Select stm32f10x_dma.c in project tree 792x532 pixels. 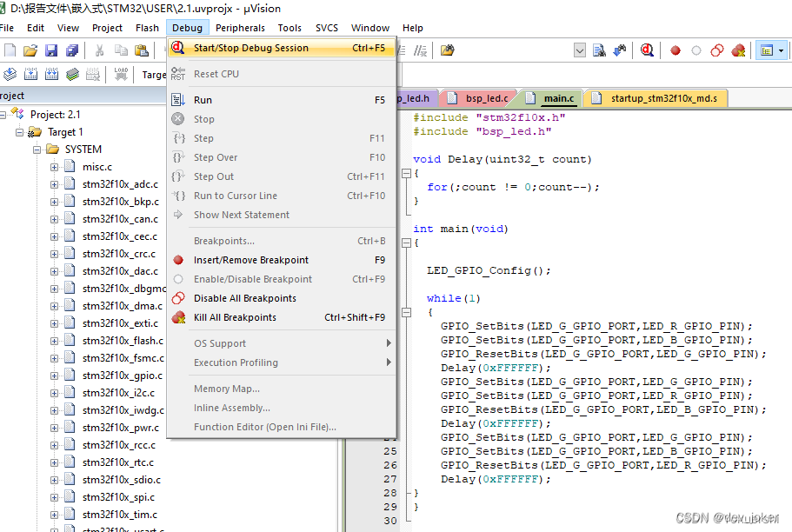123,306
